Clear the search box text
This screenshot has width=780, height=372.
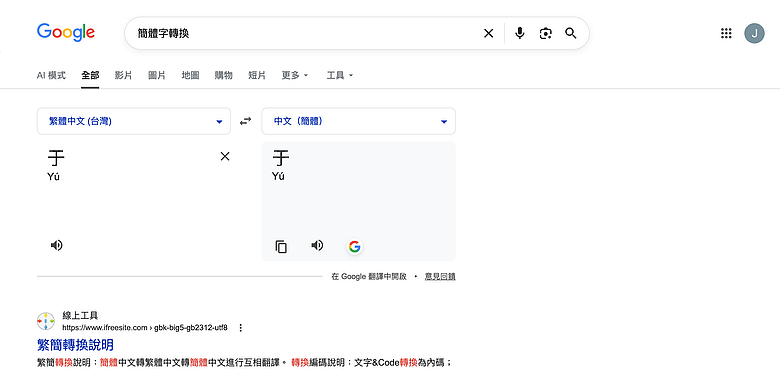488,33
